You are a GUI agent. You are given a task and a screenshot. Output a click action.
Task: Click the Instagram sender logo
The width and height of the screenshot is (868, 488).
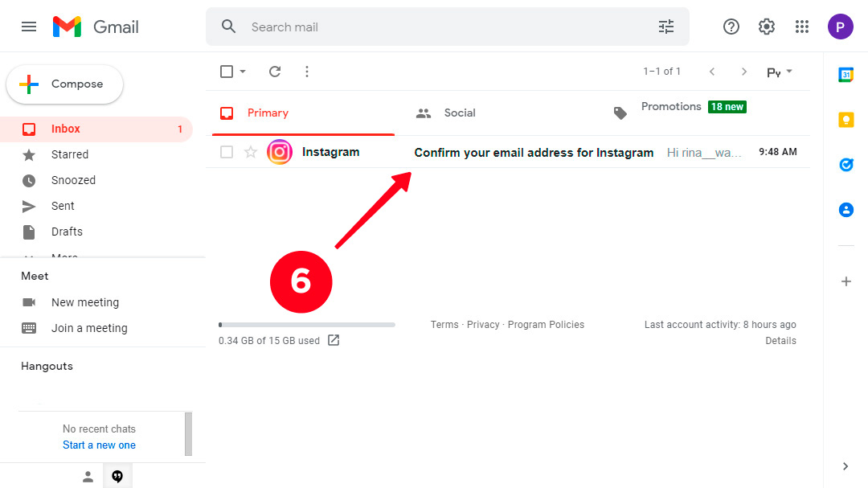(280, 152)
